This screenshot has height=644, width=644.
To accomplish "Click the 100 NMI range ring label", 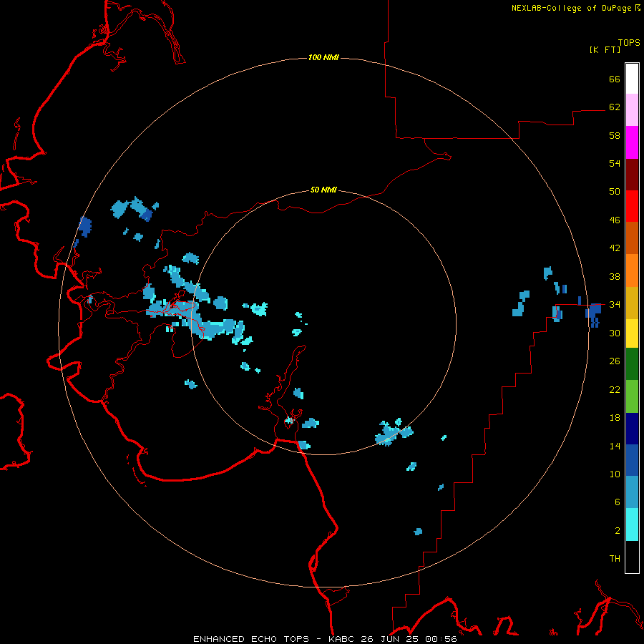I will (323, 57).
